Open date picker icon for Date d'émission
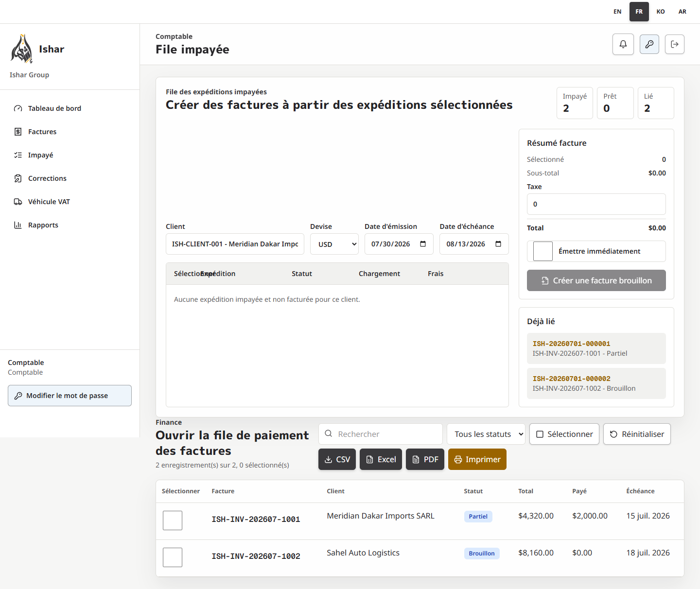 click(x=423, y=244)
